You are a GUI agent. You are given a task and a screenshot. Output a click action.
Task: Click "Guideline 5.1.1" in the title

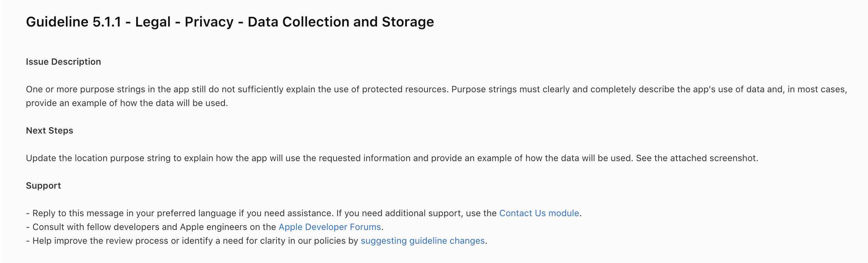tap(74, 22)
